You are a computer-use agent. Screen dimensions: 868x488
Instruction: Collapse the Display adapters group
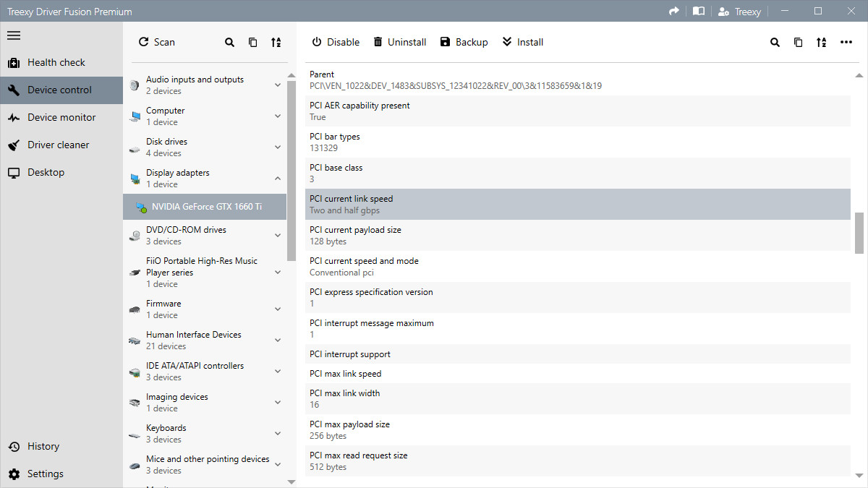point(277,179)
